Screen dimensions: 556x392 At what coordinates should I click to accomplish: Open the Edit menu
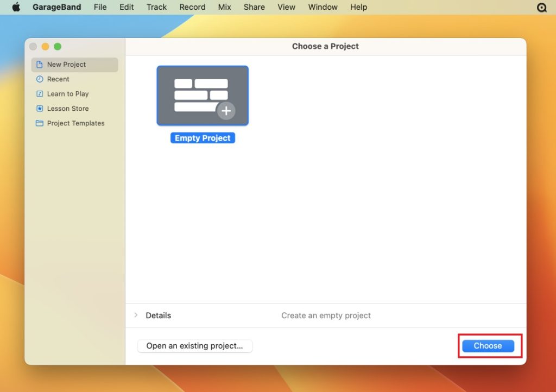[x=127, y=7]
